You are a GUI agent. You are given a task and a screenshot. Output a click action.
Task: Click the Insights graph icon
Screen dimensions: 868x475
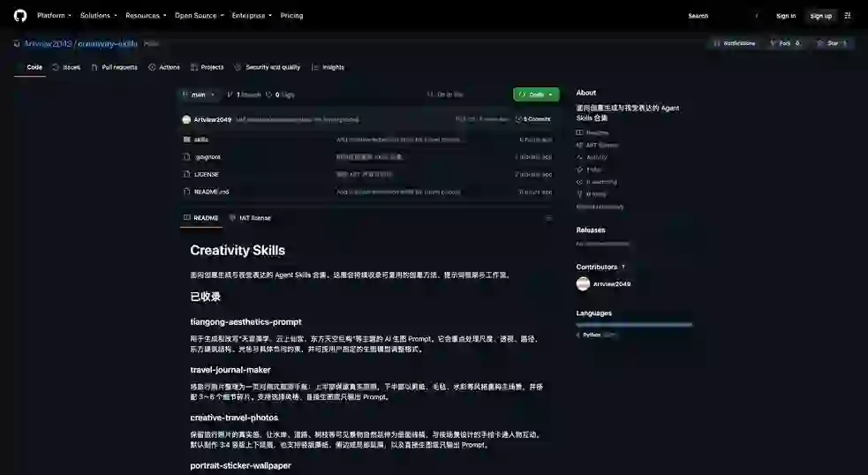315,67
